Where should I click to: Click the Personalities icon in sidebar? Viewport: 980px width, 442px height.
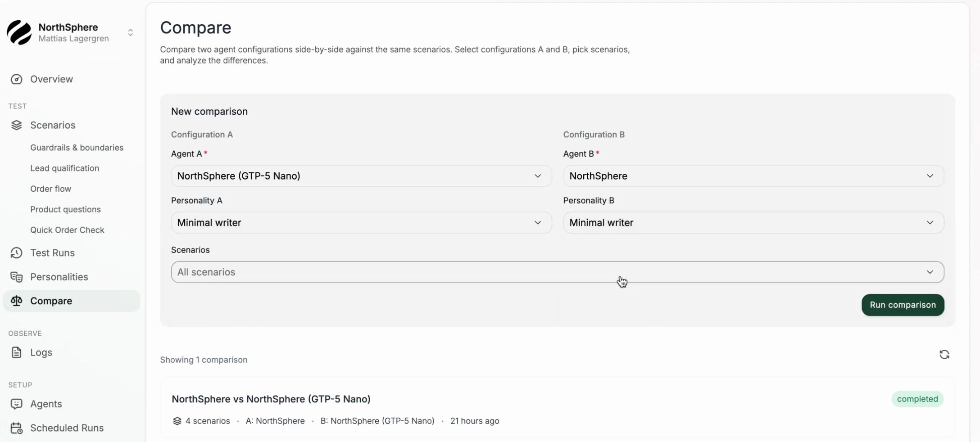tap(16, 277)
